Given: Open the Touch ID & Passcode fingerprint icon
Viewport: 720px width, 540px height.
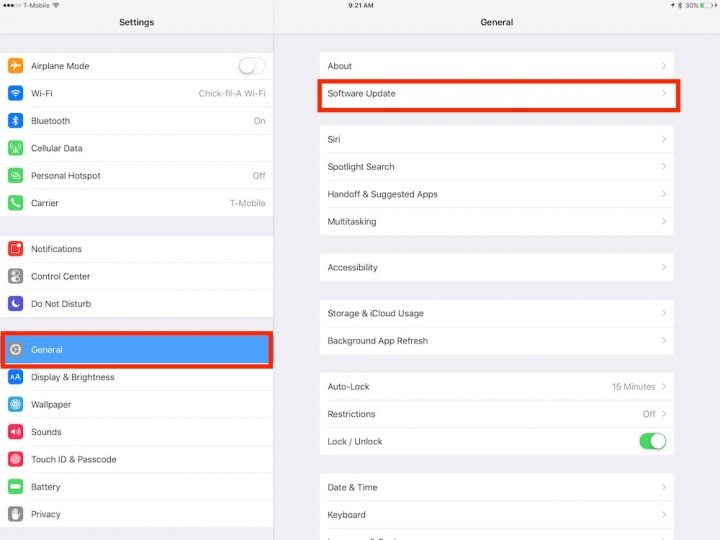Looking at the screenshot, I should pyautogui.click(x=15, y=459).
